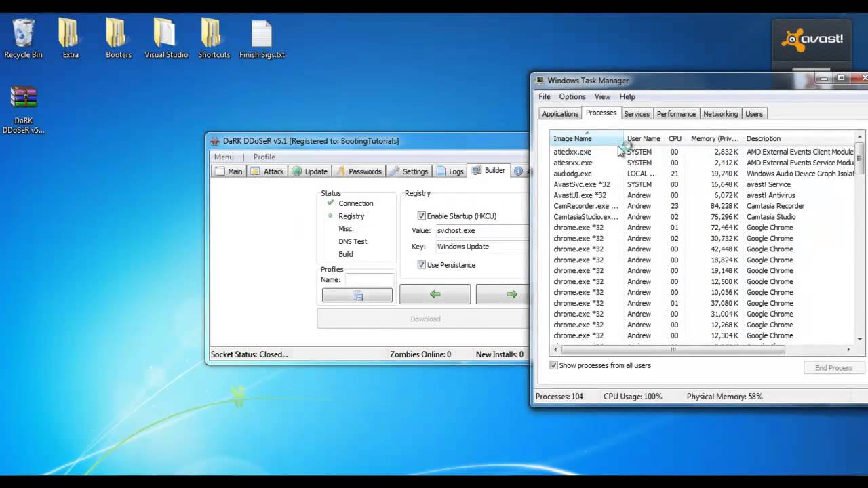
Task: Select the AvastSvc.exe *32 process row
Action: pyautogui.click(x=703, y=184)
